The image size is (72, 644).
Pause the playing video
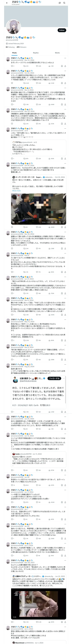click(x=13, y=222)
